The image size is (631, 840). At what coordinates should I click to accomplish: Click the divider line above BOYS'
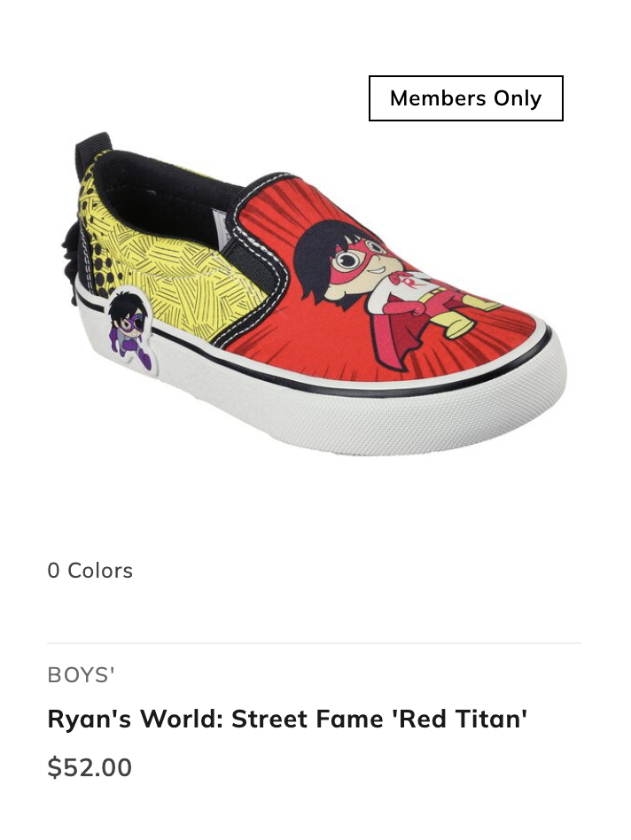[x=315, y=643]
